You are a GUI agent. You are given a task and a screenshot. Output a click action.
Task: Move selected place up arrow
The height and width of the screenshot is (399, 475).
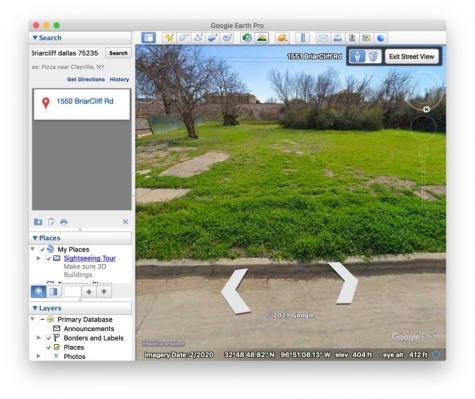click(89, 292)
